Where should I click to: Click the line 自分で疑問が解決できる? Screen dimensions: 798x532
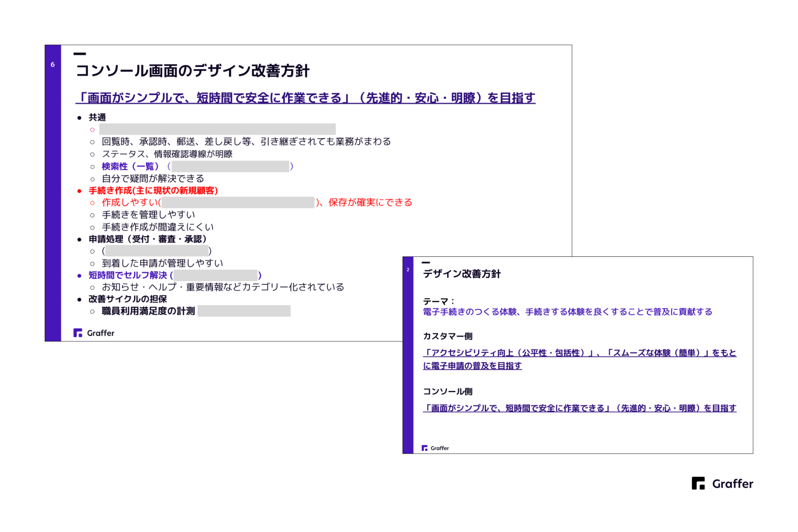tap(153, 179)
